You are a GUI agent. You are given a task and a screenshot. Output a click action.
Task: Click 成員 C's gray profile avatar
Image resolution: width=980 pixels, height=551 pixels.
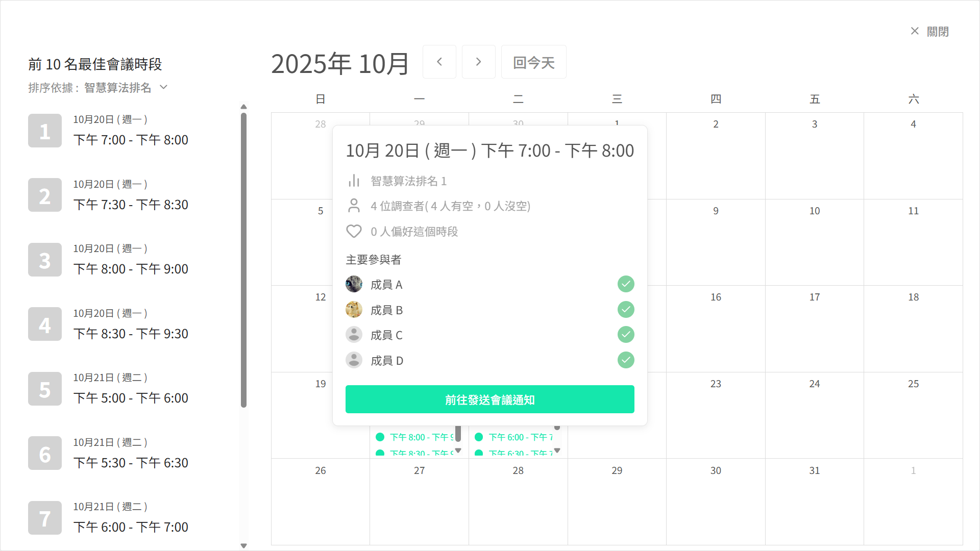(x=354, y=335)
